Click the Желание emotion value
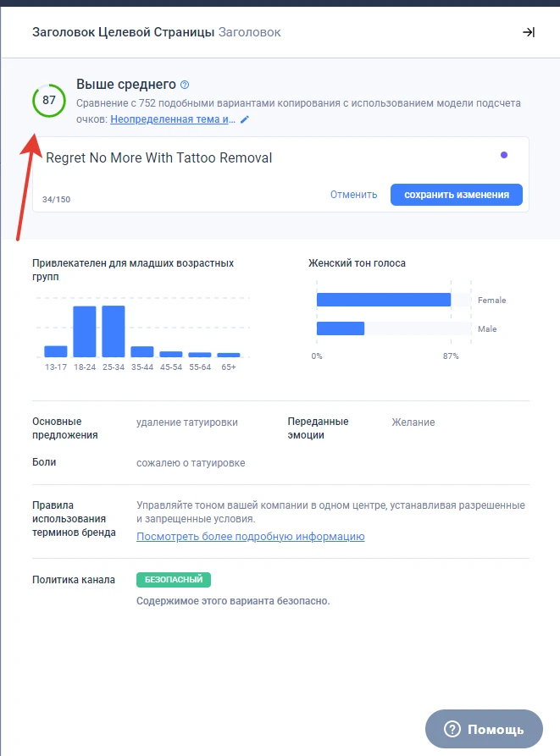The image size is (560, 756). (413, 422)
